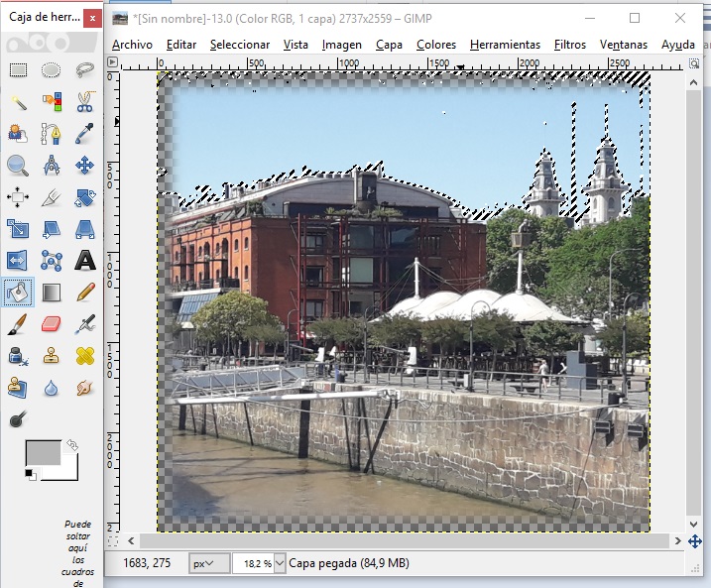Toggle the Quick Mask button

tap(113, 540)
